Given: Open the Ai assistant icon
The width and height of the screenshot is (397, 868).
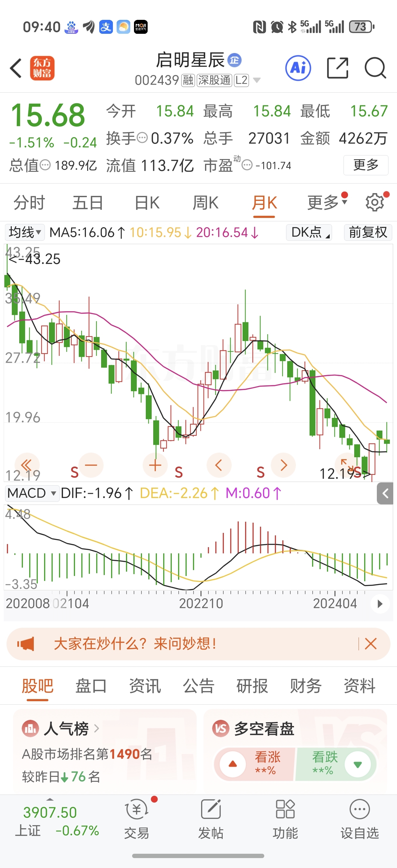Looking at the screenshot, I should click(298, 68).
